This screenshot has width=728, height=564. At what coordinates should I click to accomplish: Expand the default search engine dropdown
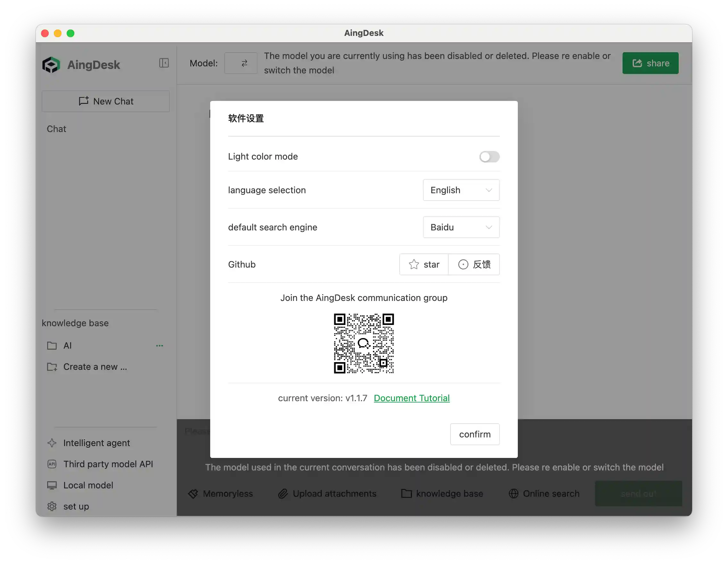tap(461, 227)
